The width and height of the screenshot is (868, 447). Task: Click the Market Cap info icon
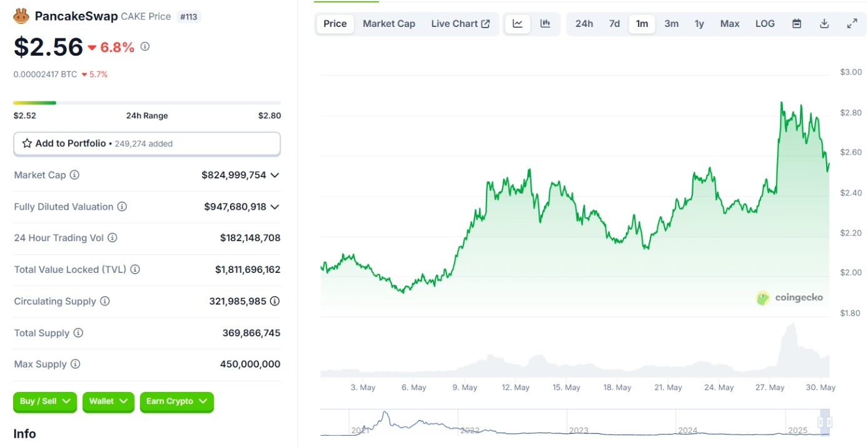(74, 175)
